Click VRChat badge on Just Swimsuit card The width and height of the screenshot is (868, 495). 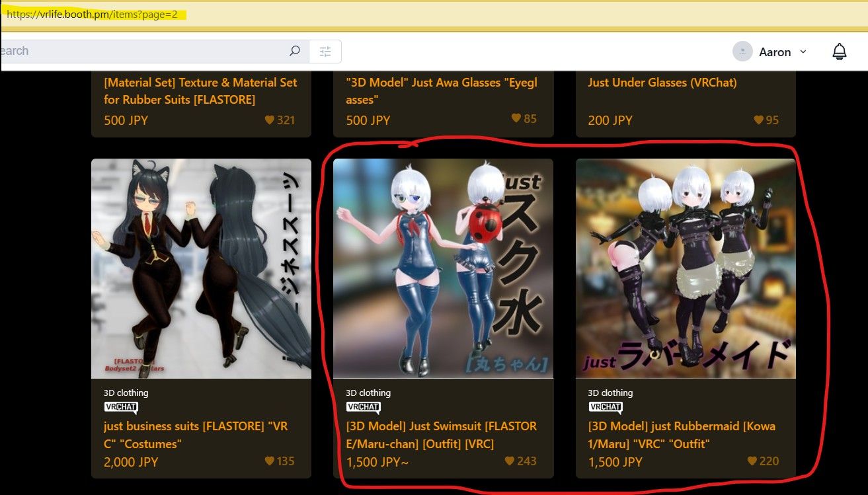point(363,408)
